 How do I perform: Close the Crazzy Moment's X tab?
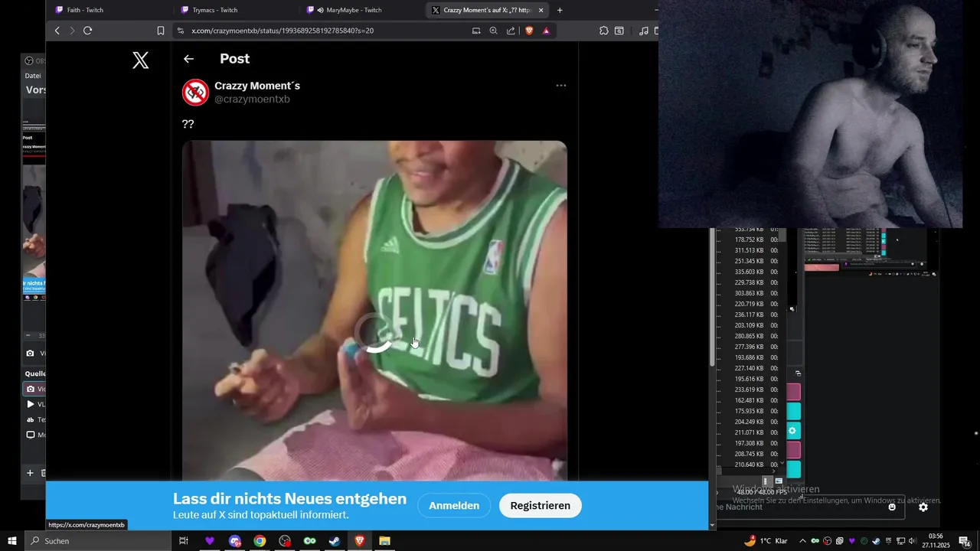click(541, 10)
